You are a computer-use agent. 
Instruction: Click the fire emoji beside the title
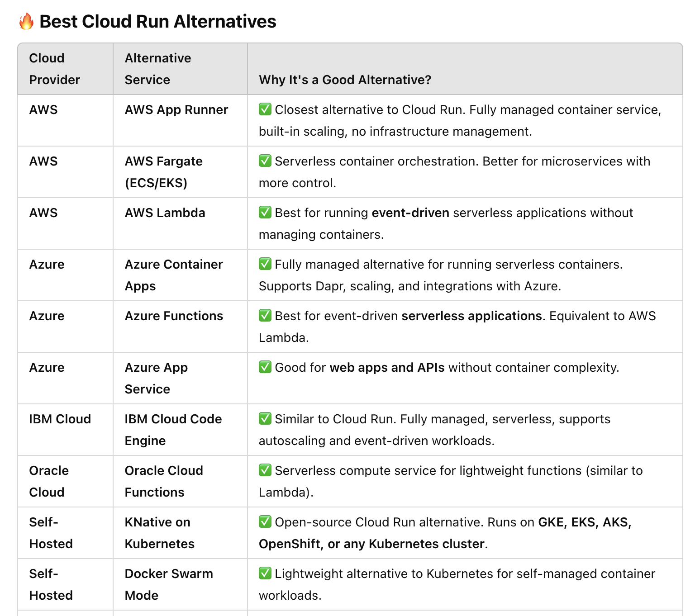pos(26,21)
